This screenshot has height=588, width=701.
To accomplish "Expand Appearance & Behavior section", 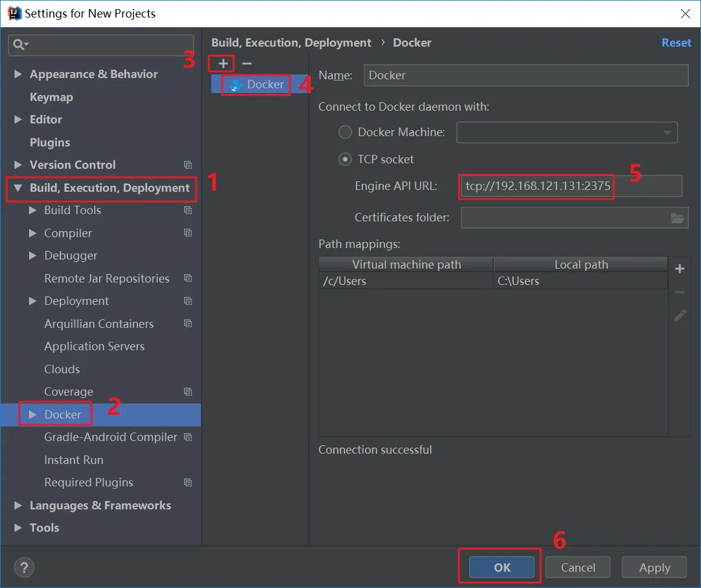I will point(18,74).
